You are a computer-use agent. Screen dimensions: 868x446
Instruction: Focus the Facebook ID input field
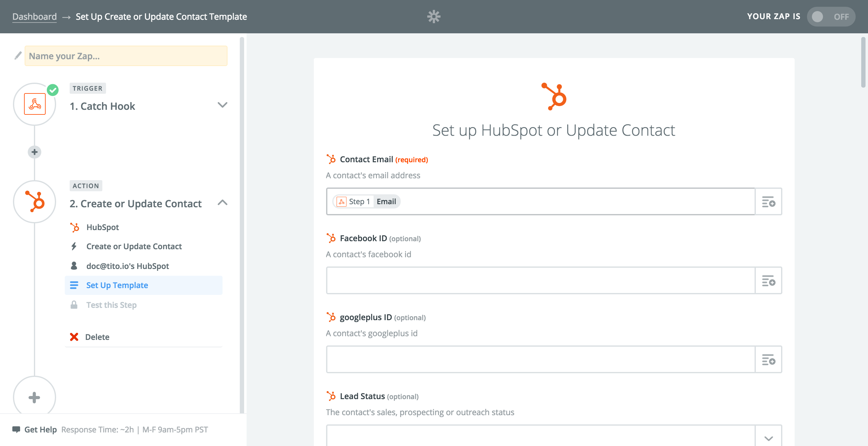click(541, 280)
